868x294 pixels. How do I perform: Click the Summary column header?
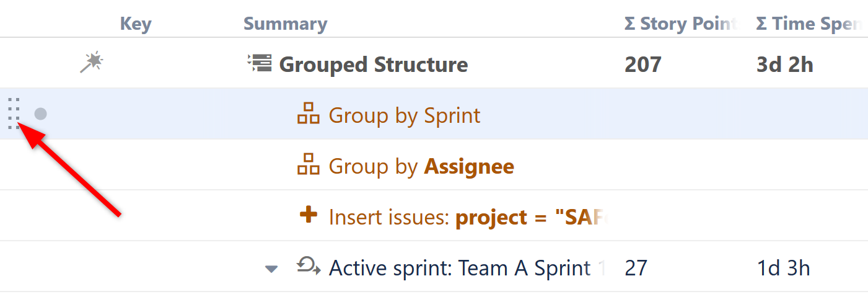pyautogui.click(x=285, y=24)
